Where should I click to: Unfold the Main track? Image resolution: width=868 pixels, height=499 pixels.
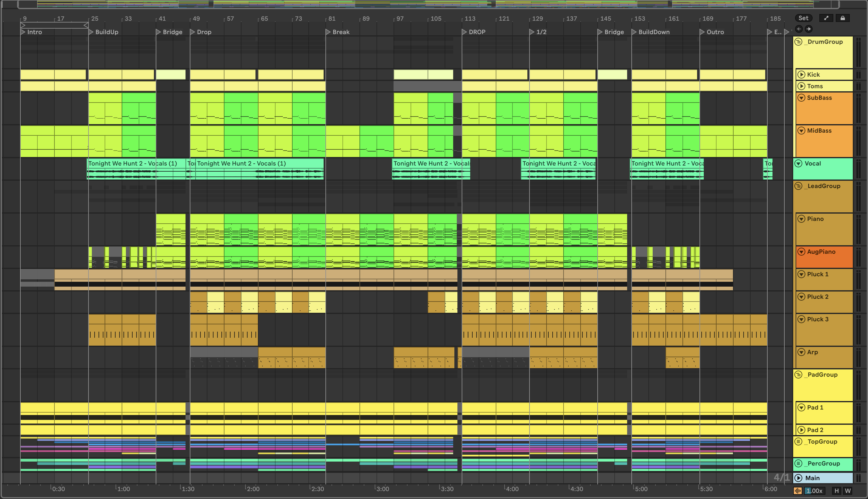click(x=798, y=478)
